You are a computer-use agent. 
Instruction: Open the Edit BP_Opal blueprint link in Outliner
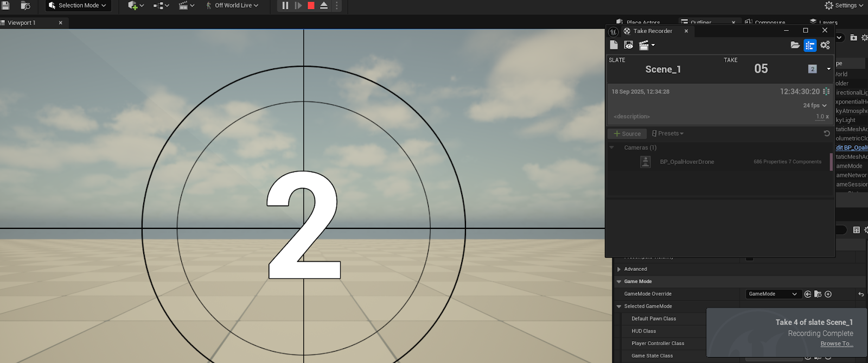pos(852,148)
